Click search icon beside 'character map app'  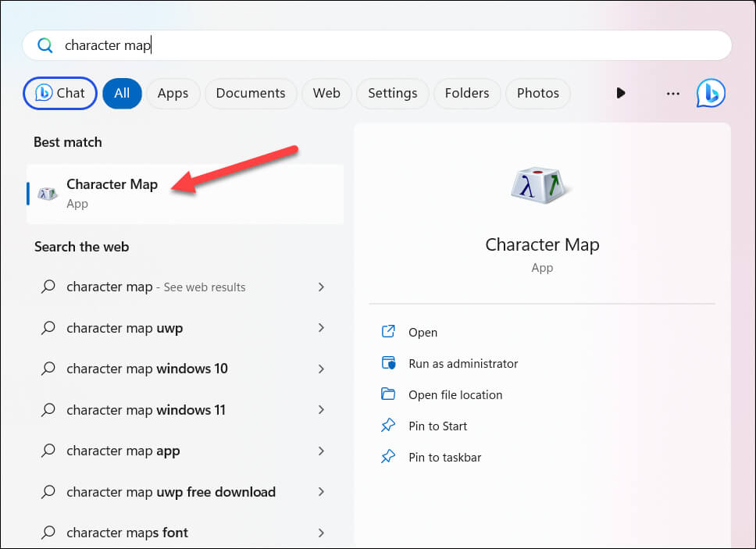tap(48, 451)
